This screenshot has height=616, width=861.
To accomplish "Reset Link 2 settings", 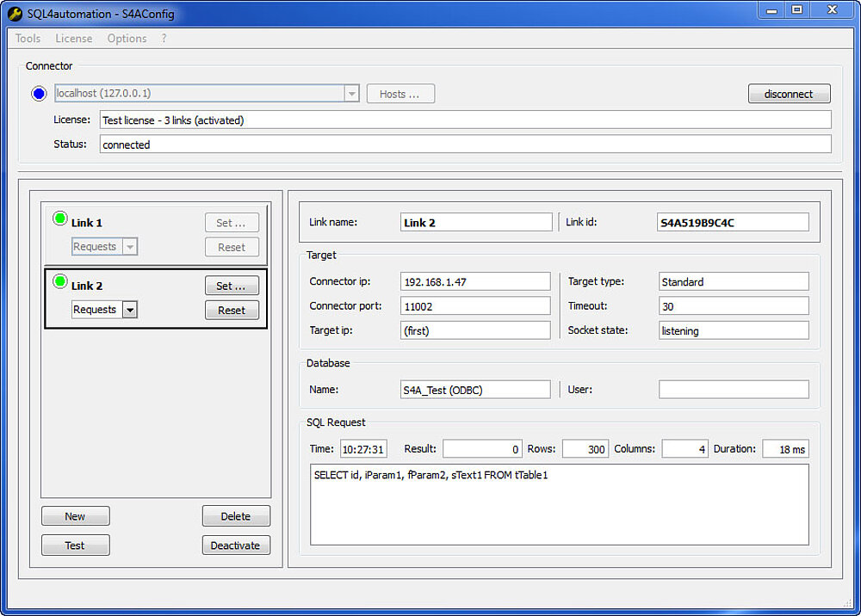I will click(232, 310).
